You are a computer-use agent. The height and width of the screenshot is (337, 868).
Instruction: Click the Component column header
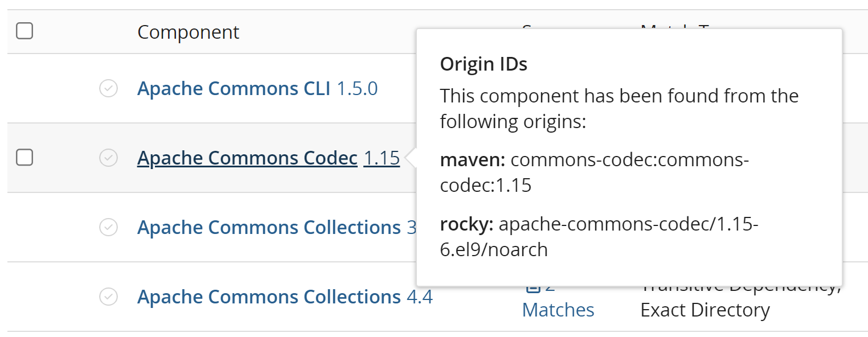(188, 32)
